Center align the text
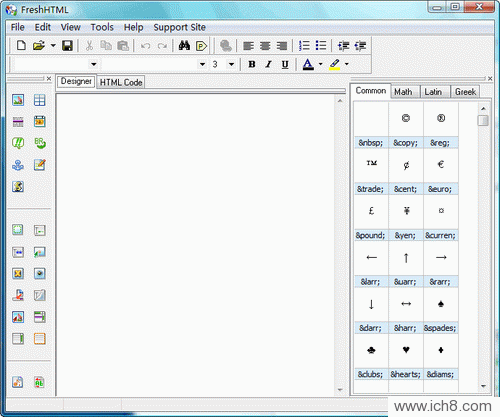The width and height of the screenshot is (500, 417). 265,46
